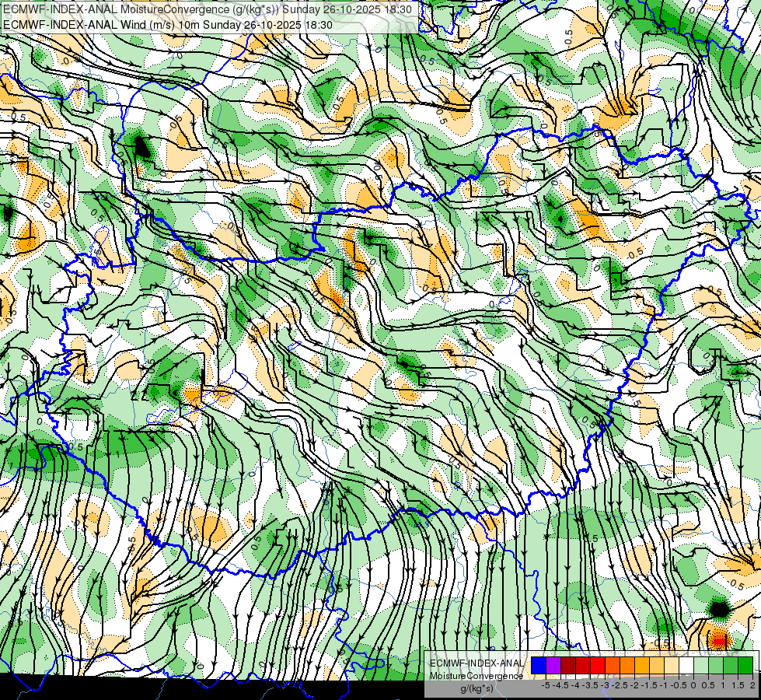Click the legend value '-5'
Screen dimensions: 761x700
point(546,685)
